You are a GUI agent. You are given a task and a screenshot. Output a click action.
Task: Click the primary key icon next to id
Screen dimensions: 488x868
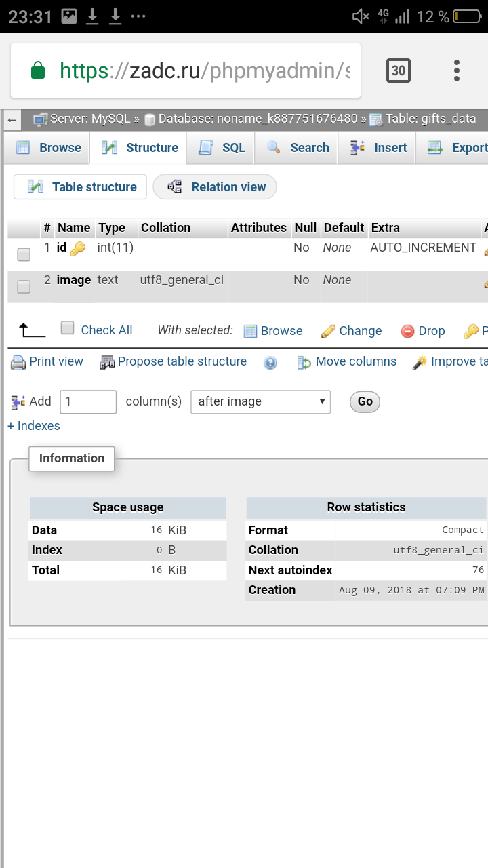(78, 249)
